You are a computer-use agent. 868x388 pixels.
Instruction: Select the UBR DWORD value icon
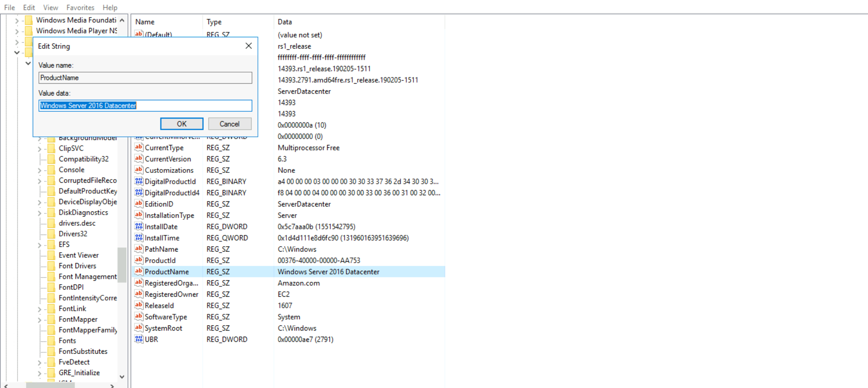coord(139,340)
